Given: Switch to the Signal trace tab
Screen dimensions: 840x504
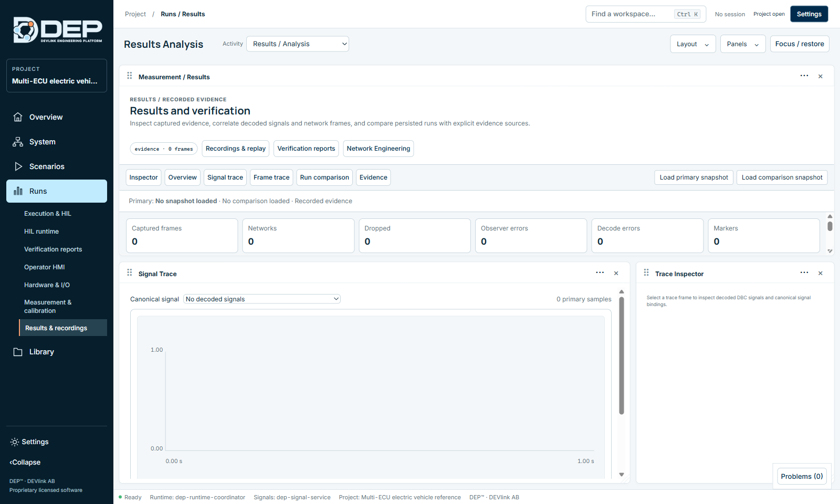Looking at the screenshot, I should [x=225, y=177].
